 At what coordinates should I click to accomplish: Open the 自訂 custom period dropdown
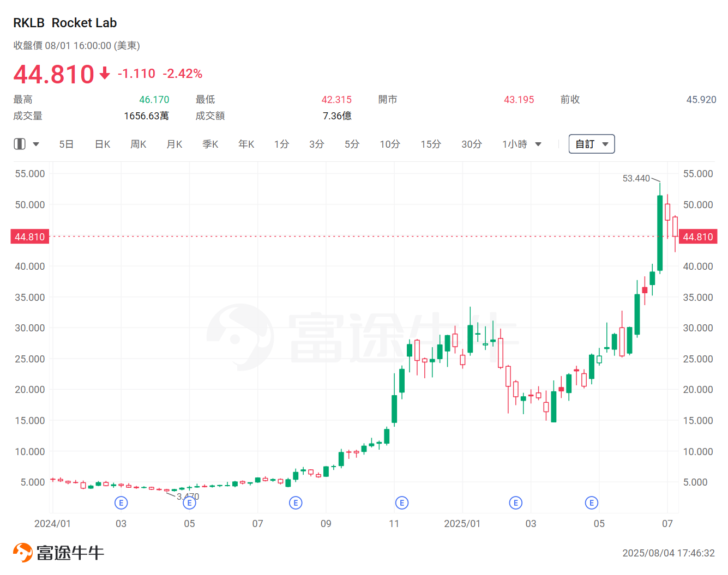tap(592, 144)
